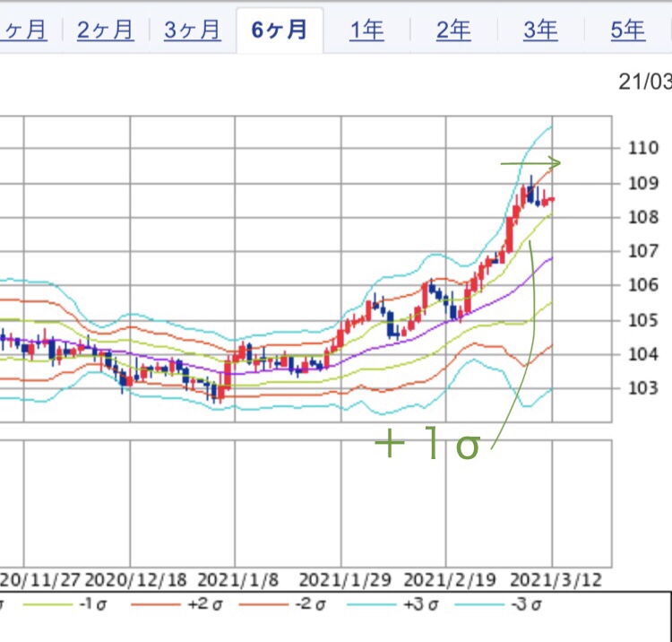Click the 103 price axis label
672x642 pixels.
tap(643, 388)
